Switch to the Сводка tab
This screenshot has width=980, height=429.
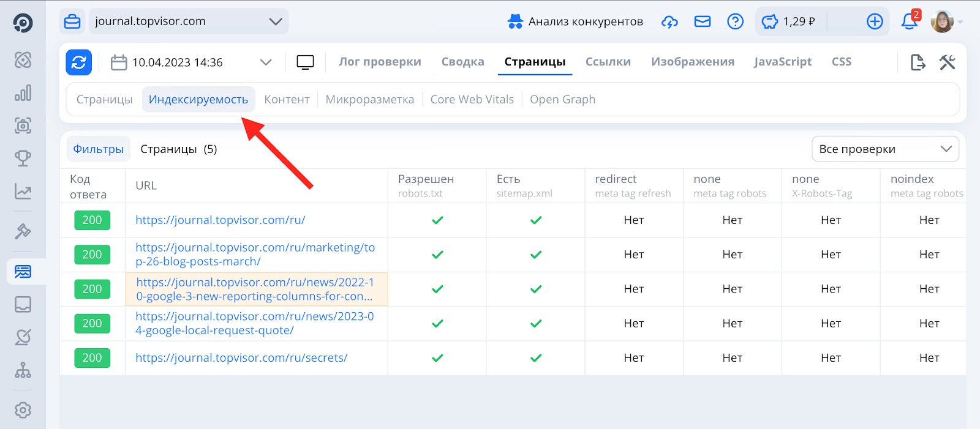tap(462, 62)
